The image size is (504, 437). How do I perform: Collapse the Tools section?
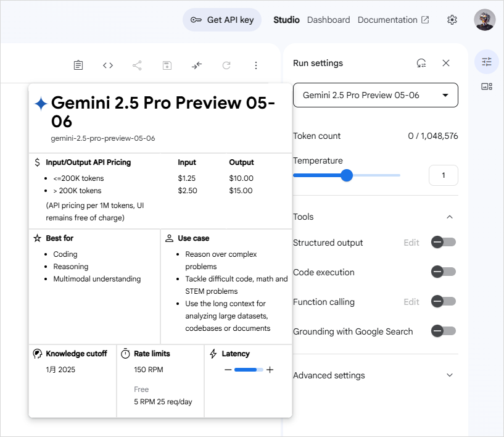450,217
